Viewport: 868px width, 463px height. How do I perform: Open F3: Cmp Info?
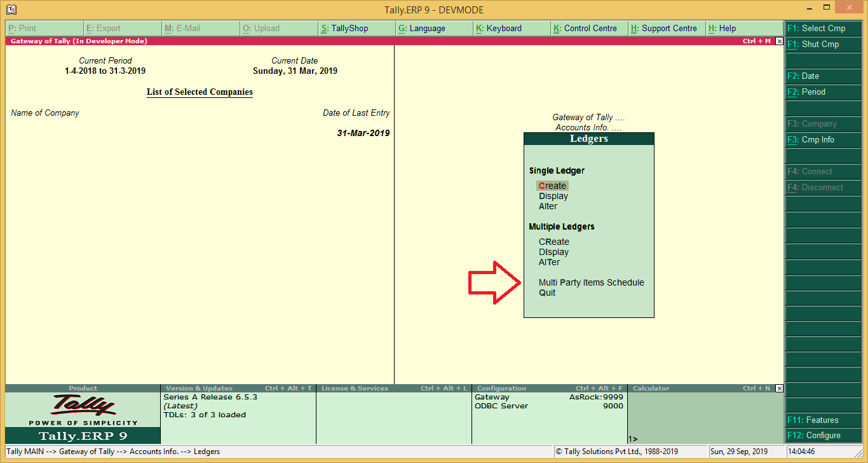pos(823,139)
